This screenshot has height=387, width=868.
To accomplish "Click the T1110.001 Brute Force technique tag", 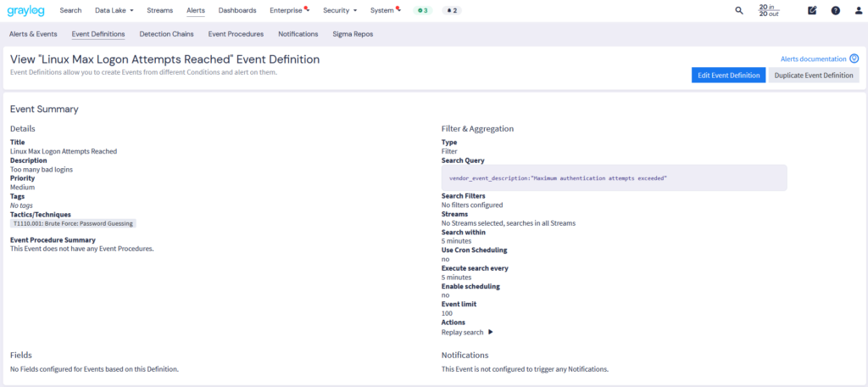I will [x=73, y=223].
